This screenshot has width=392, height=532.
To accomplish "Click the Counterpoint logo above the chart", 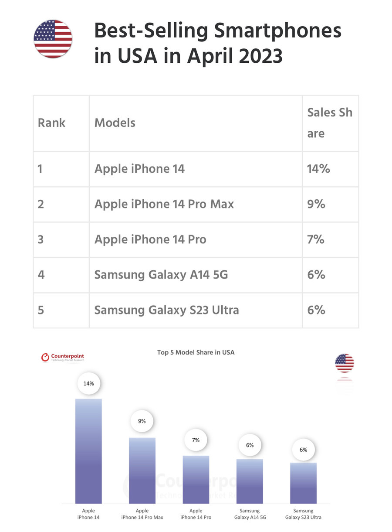I will 62,357.
